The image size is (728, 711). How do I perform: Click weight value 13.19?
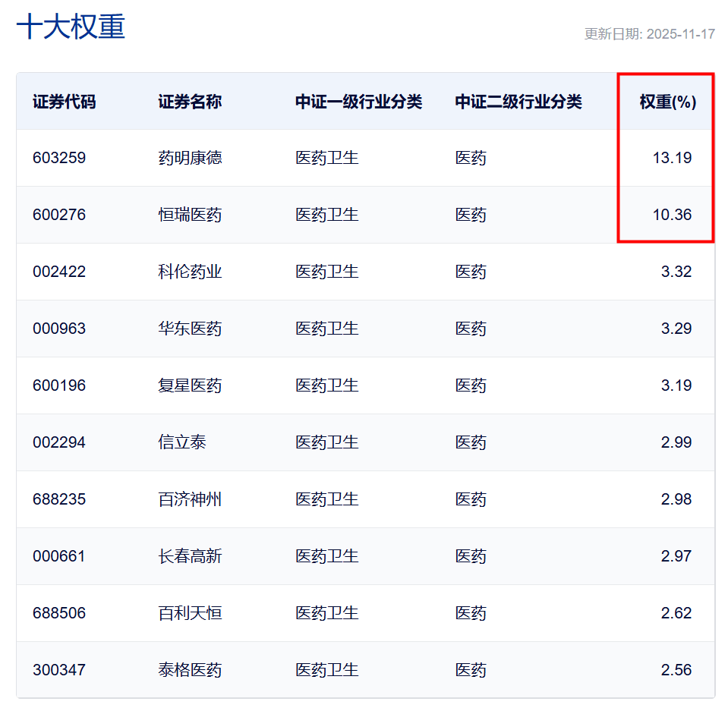(x=672, y=158)
